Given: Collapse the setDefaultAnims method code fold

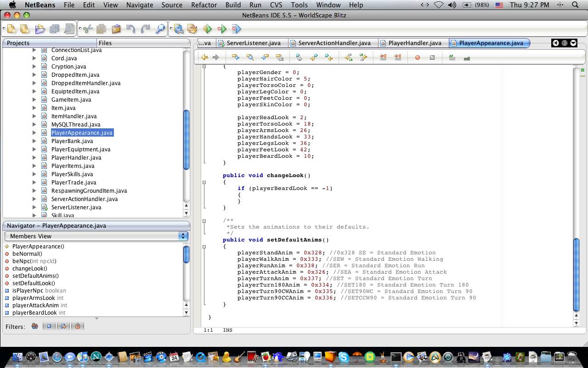Looking at the screenshot, I should [x=204, y=247].
